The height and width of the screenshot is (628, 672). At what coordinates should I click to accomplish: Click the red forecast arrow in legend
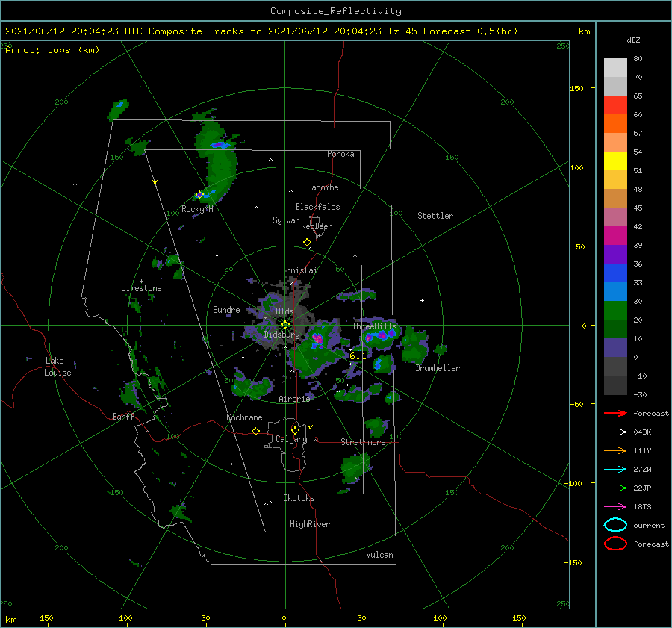615,413
